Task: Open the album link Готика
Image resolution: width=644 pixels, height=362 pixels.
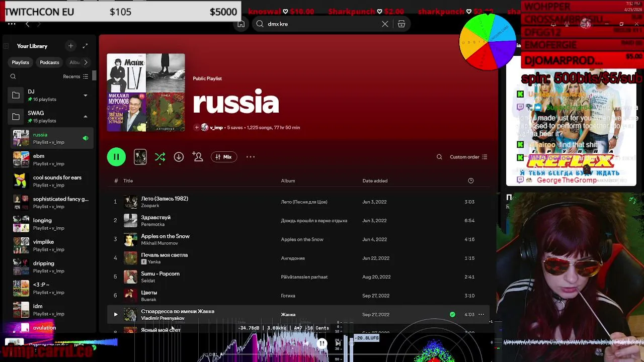Action: pos(288,296)
